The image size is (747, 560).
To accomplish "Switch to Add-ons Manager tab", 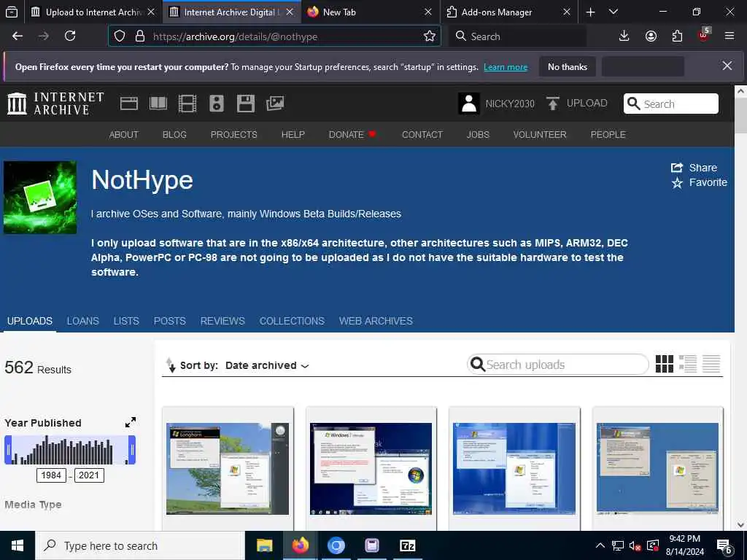I will [508, 12].
